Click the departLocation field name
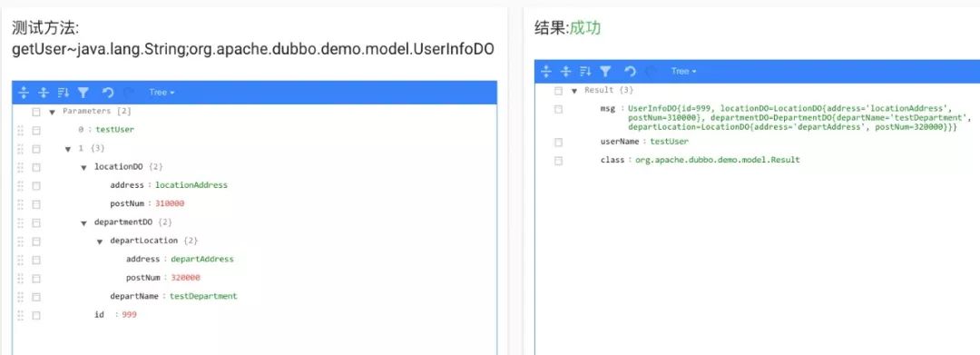 pyautogui.click(x=143, y=241)
